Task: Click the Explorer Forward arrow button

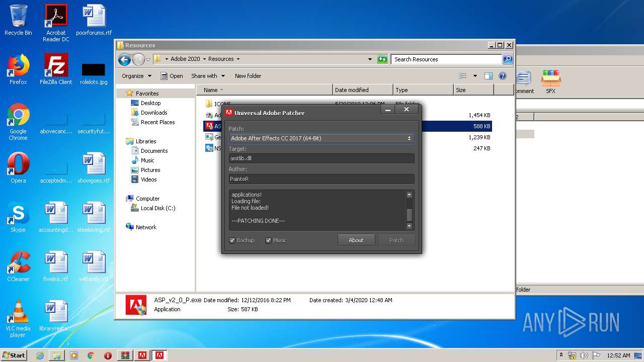Action: tap(138, 59)
